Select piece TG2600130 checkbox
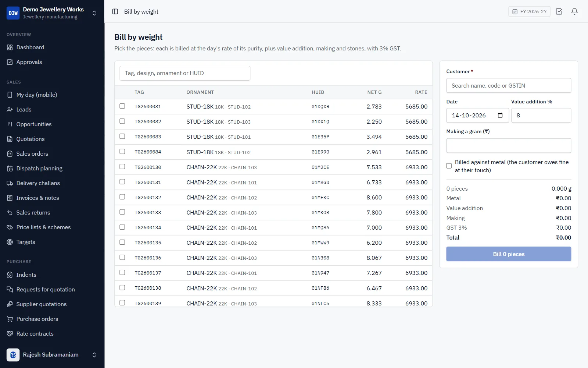 122,167
